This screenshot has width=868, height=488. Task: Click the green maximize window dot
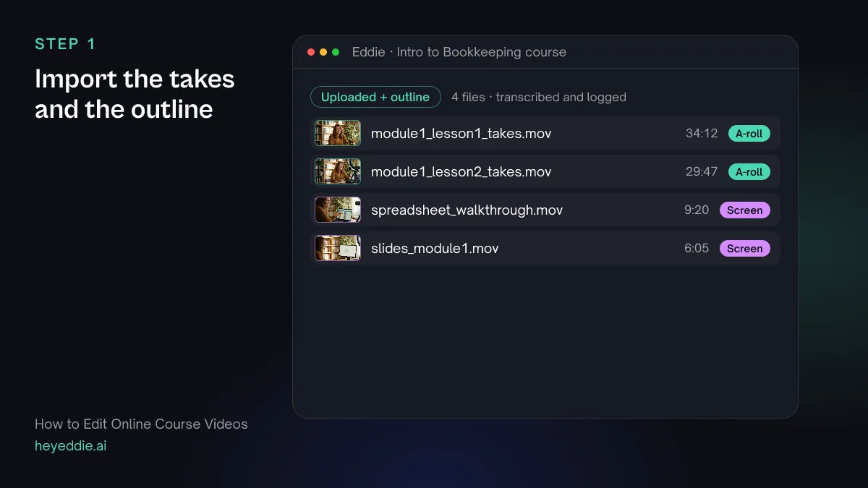[x=336, y=52]
